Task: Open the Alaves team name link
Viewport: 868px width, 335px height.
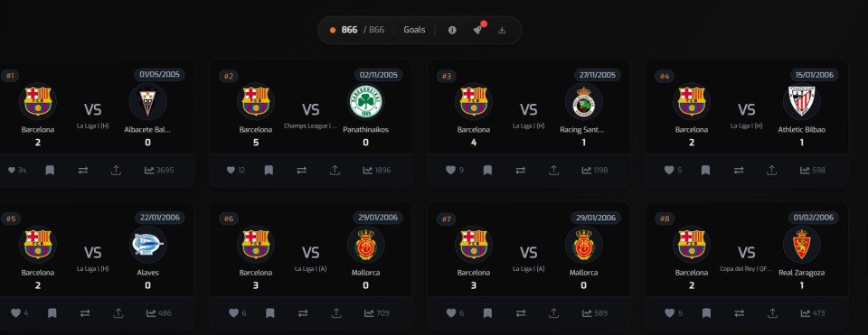Action: (x=147, y=273)
